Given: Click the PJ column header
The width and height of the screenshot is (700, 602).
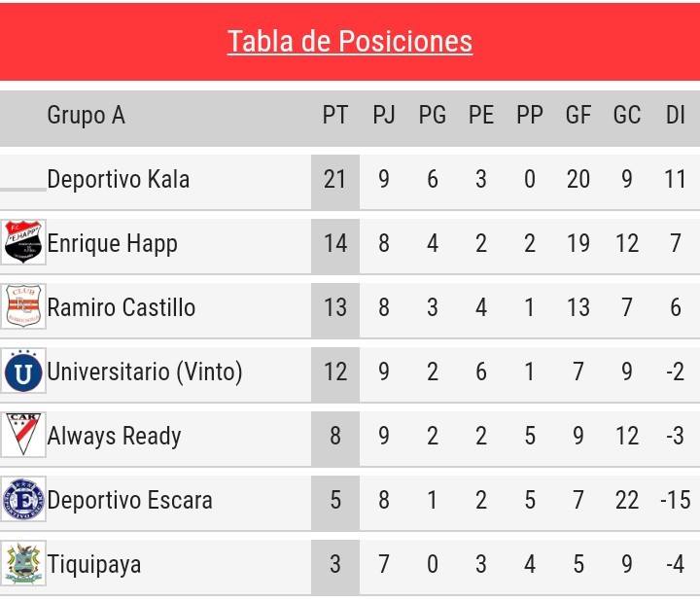Looking at the screenshot, I should (x=383, y=115).
